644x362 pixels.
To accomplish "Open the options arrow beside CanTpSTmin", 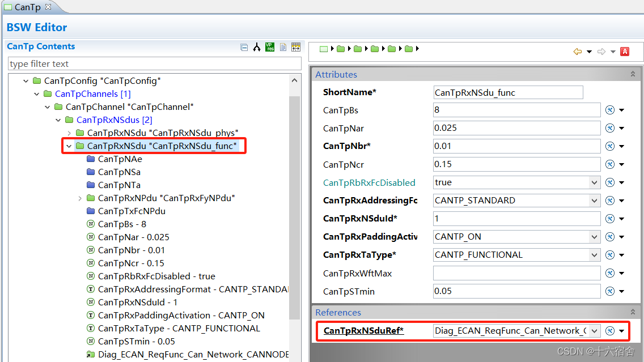I will point(622,291).
